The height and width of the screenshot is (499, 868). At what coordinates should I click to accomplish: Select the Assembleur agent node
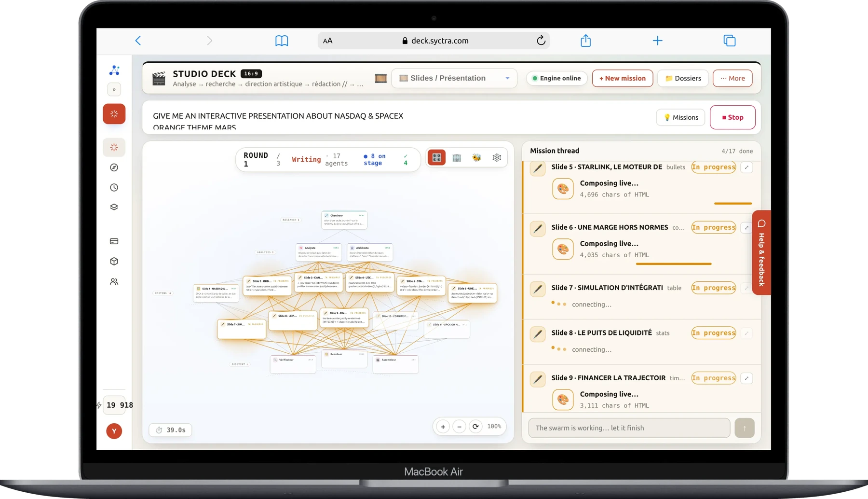(x=395, y=364)
